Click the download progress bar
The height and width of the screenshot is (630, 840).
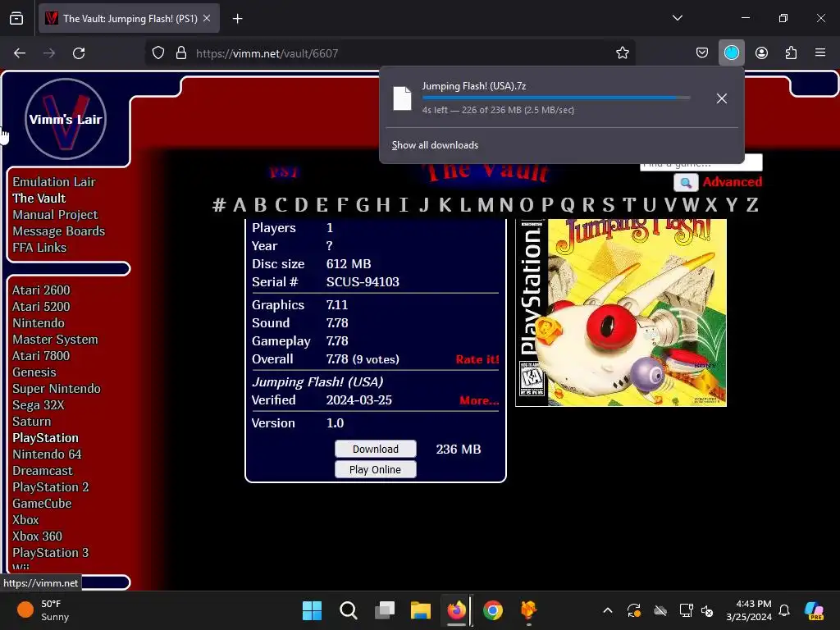click(556, 98)
